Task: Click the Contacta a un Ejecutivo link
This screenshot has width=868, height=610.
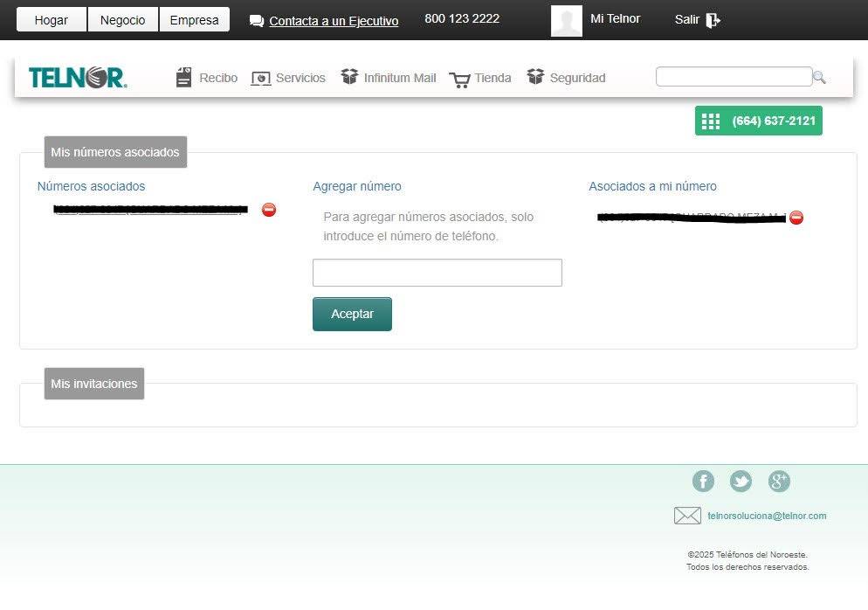Action: click(333, 21)
